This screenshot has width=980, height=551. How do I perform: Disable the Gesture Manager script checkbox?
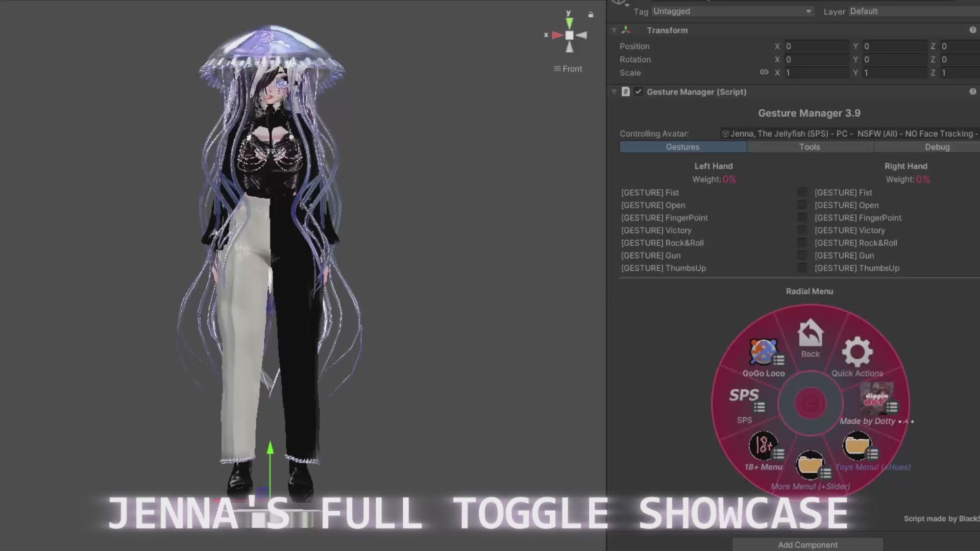638,92
